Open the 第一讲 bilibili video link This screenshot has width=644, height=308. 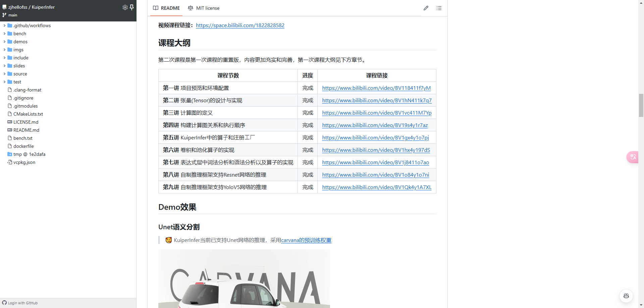(x=376, y=88)
